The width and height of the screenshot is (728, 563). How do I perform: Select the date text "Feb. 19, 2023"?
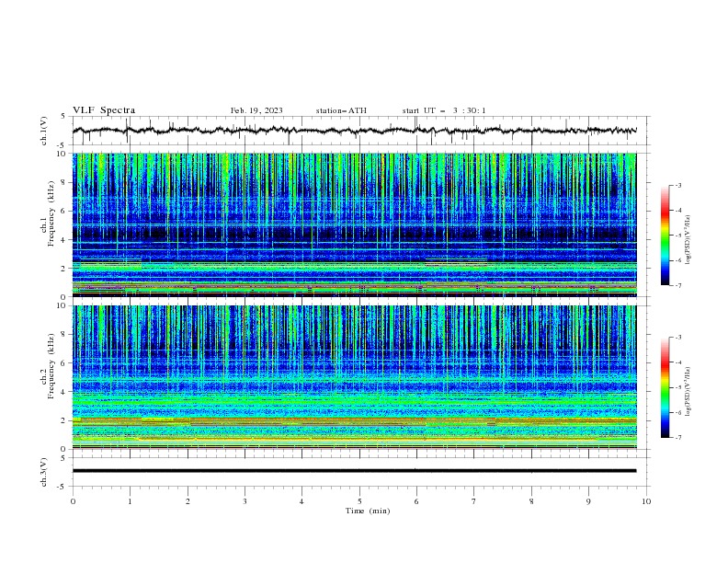point(256,110)
